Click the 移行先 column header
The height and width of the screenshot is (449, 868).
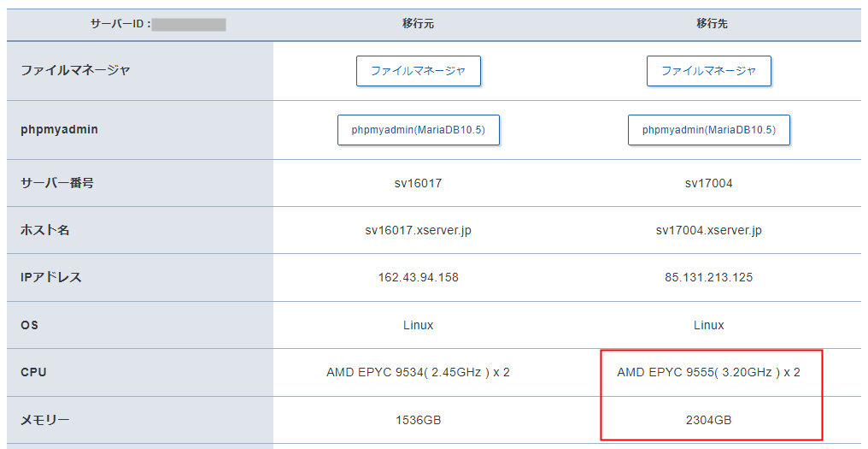[x=708, y=24]
